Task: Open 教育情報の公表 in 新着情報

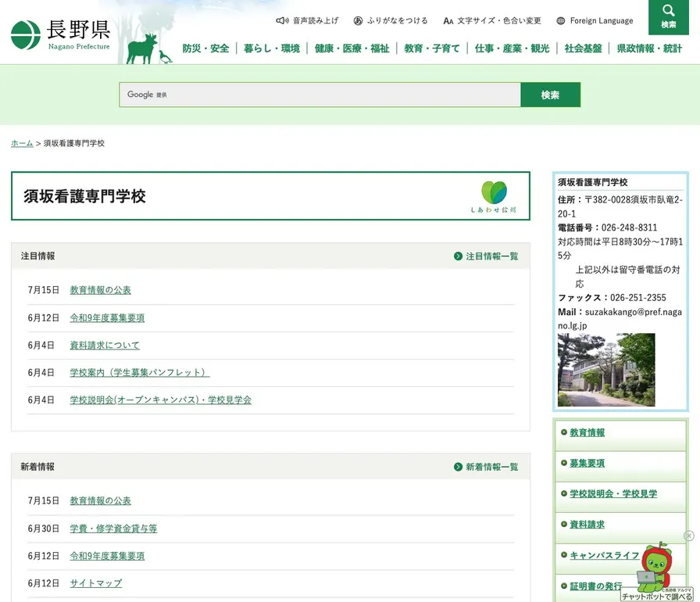Action: click(x=101, y=500)
